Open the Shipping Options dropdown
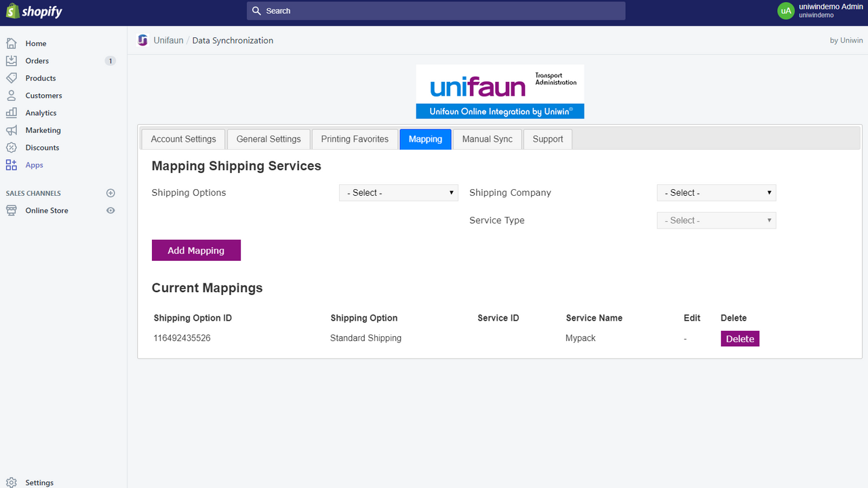 pos(399,192)
